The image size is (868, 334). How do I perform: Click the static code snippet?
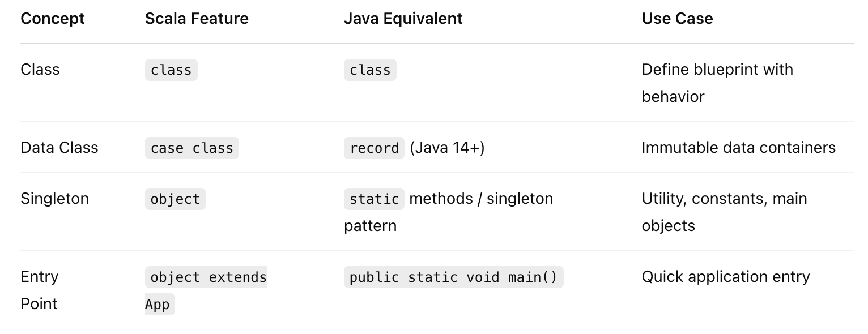(375, 199)
